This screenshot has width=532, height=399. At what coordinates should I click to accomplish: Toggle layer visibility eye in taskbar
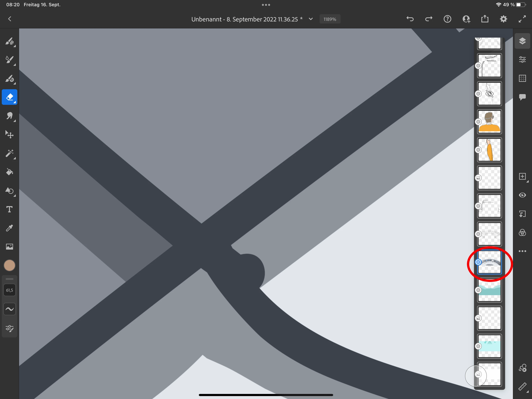click(522, 195)
